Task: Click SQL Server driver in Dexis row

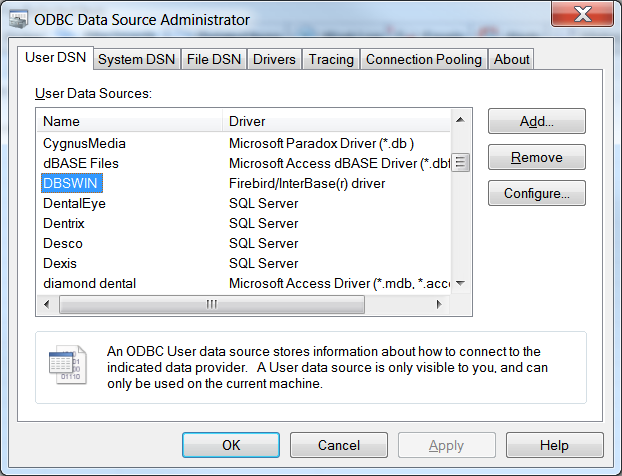Action: 263,263
